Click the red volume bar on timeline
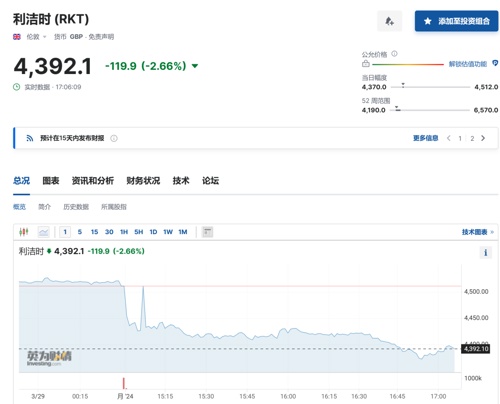500x404 pixels. click(124, 383)
